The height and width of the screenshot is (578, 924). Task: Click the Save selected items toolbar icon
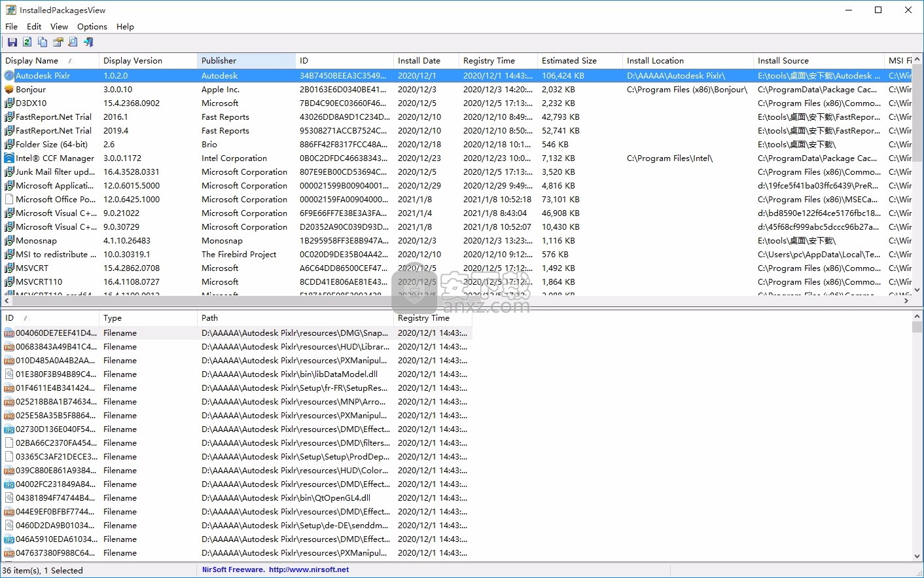tap(12, 42)
